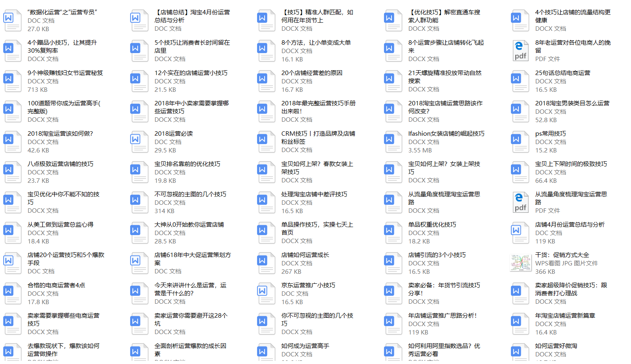
Task: Click file name 卖家需要掌握哪些电商运营技巧
Action: click(x=63, y=319)
